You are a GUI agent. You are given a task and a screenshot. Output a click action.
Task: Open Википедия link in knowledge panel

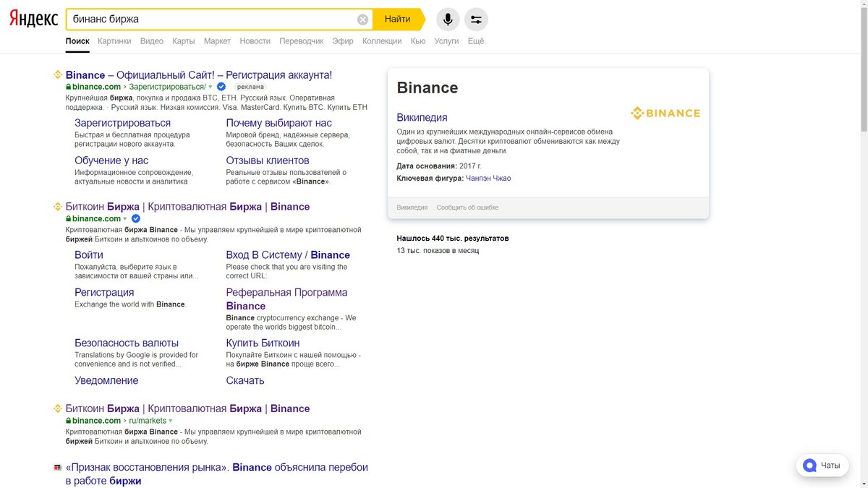tap(422, 117)
